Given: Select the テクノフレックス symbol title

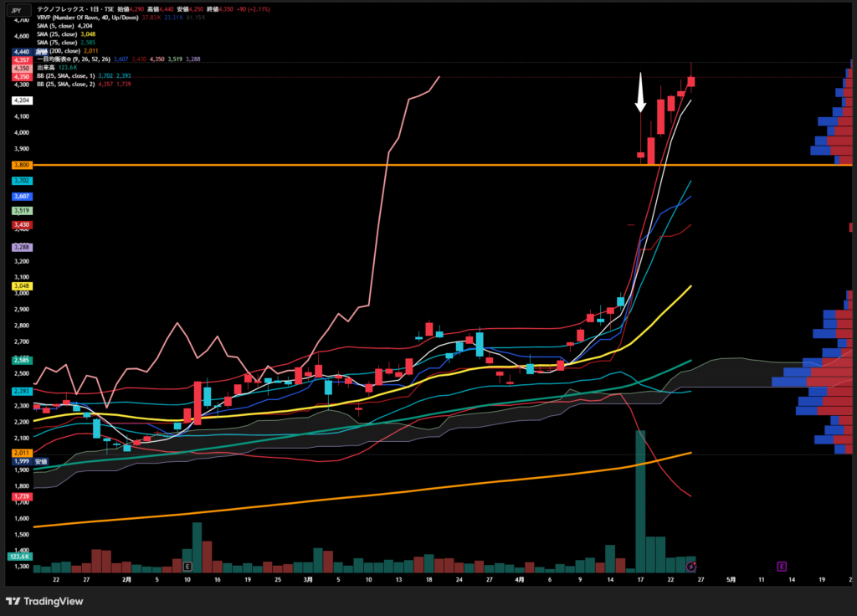Looking at the screenshot, I should click(x=62, y=8).
